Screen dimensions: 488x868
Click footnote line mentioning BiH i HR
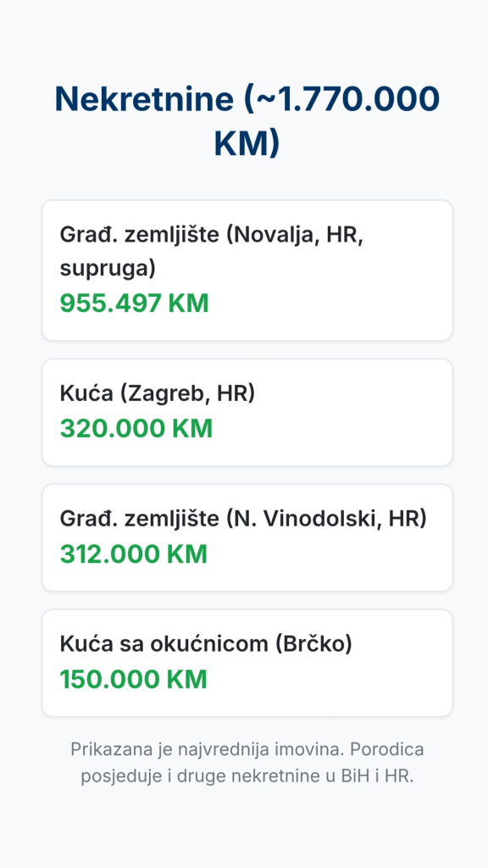coord(247,776)
